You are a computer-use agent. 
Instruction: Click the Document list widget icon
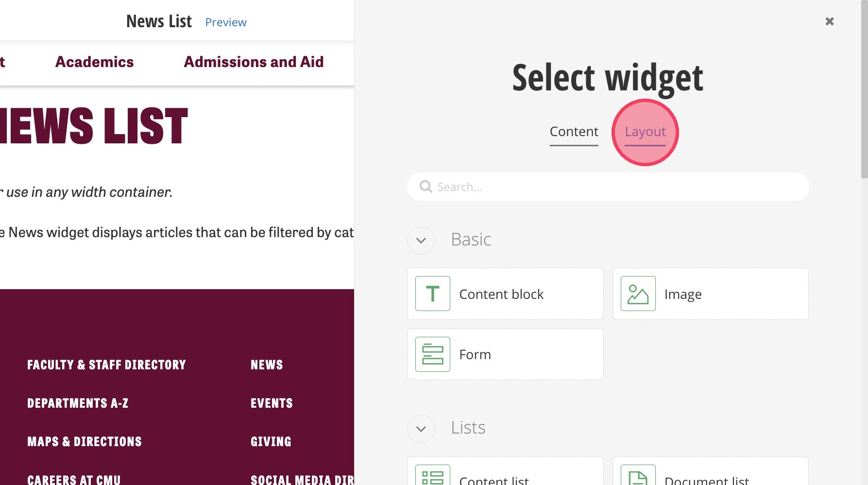tap(638, 476)
